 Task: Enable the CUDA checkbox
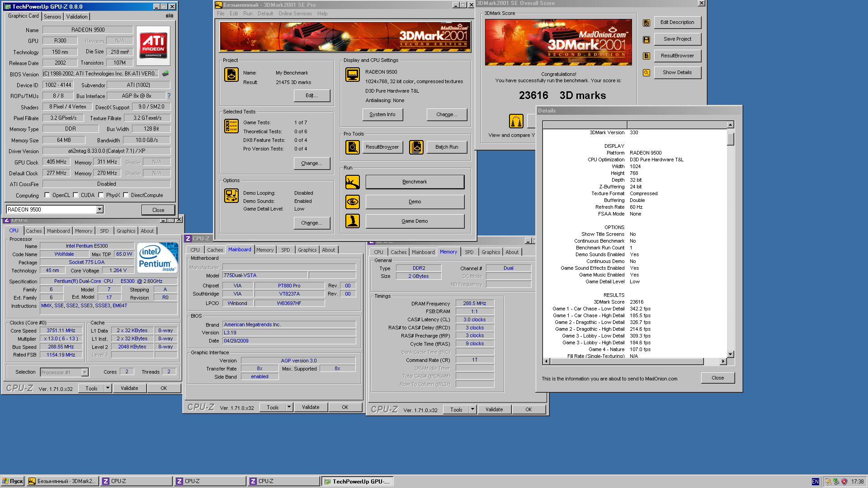click(x=75, y=195)
